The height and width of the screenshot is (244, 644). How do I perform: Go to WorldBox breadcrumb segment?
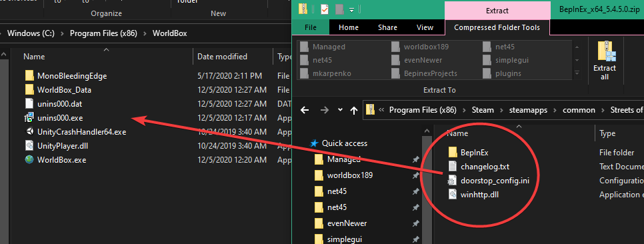pyautogui.click(x=169, y=33)
